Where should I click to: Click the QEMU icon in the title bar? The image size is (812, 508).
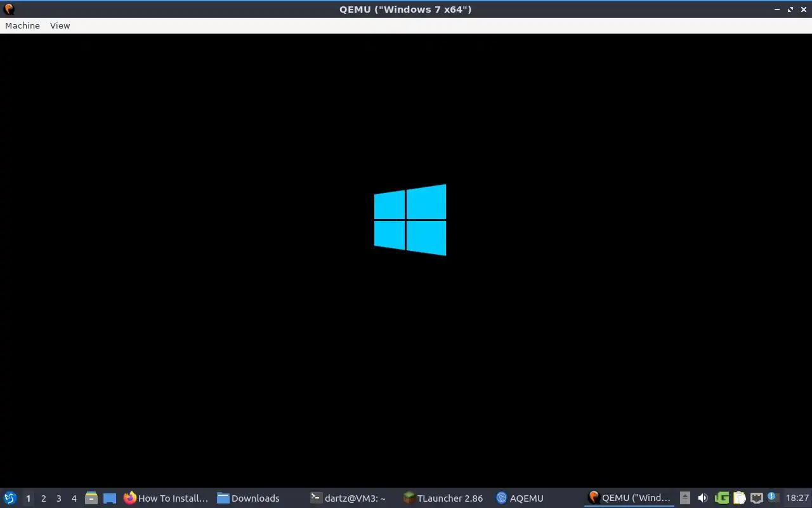pyautogui.click(x=9, y=9)
